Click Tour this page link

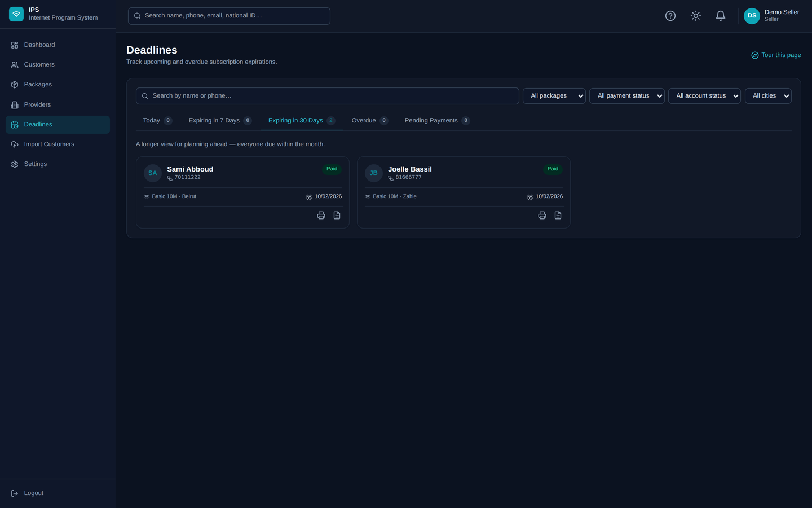click(x=776, y=55)
